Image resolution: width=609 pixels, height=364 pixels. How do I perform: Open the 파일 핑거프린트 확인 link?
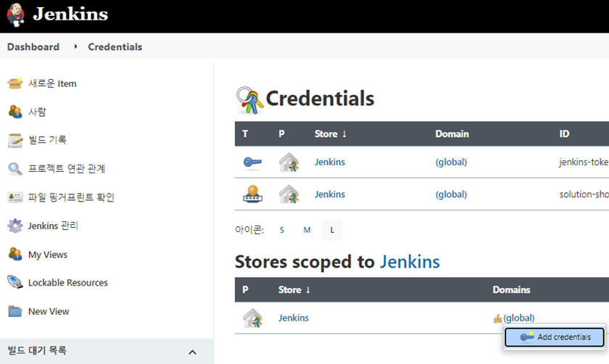[x=71, y=197]
